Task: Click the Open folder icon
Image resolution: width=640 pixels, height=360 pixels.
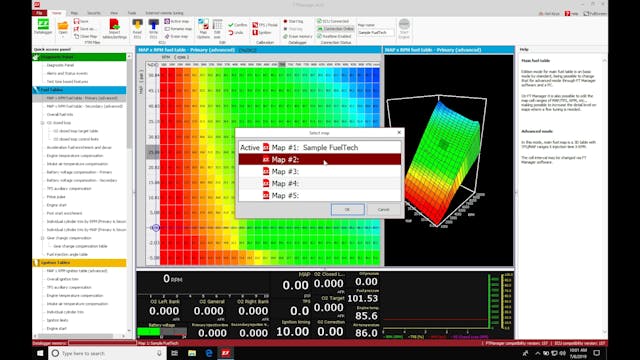Action: [62, 26]
